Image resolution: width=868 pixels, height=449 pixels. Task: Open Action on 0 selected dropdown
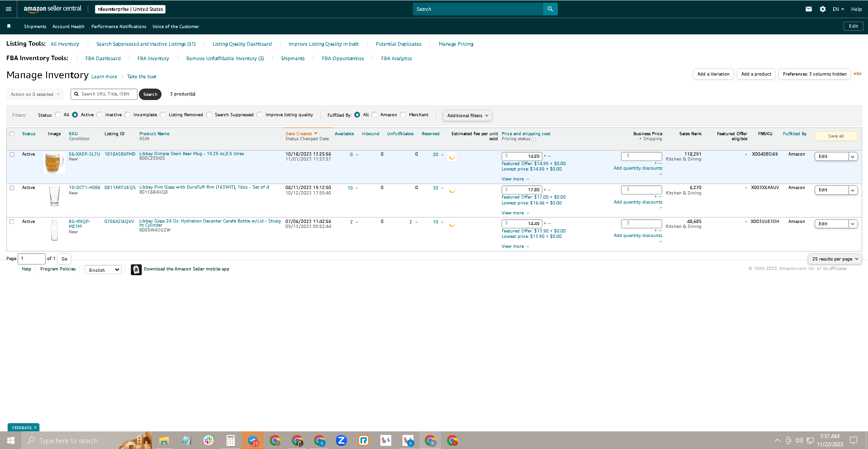(x=35, y=95)
